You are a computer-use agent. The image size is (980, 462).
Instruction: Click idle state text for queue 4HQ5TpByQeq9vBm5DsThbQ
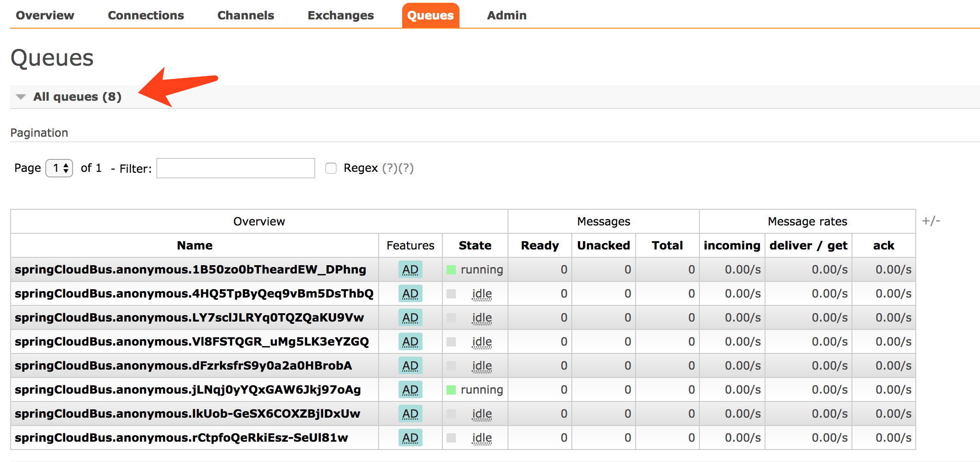(x=482, y=294)
